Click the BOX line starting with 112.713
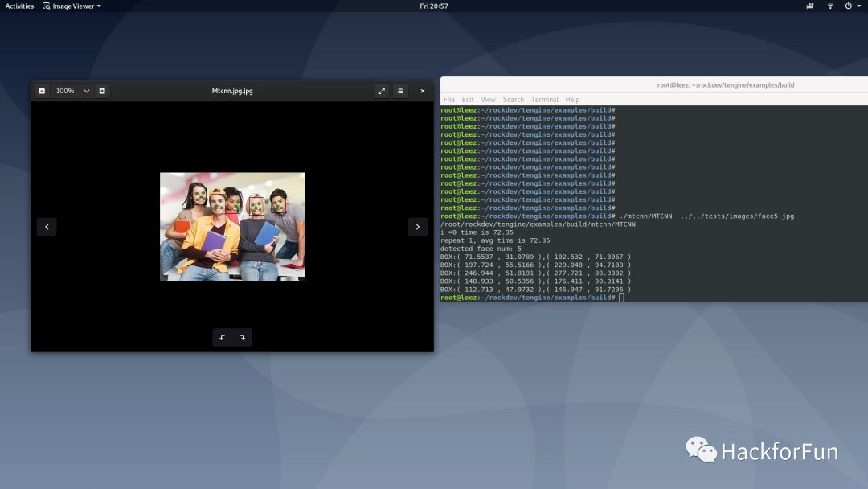868x489 pixels. coord(535,289)
